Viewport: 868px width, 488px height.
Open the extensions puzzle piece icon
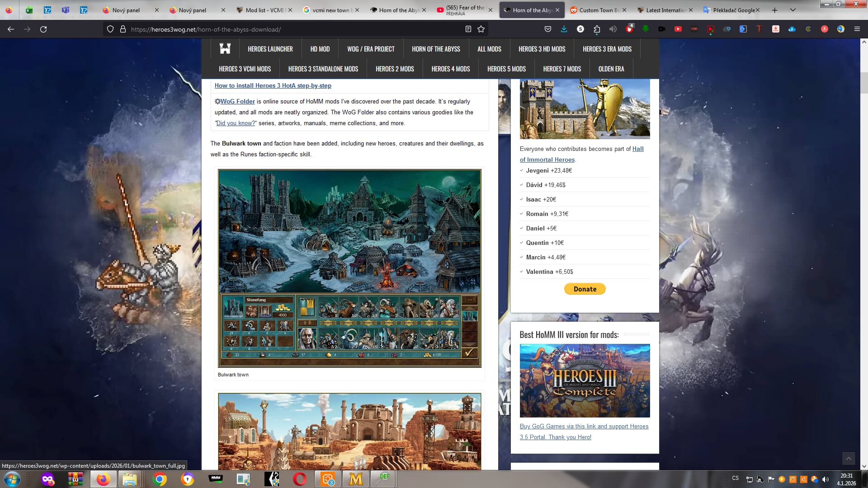[597, 29]
